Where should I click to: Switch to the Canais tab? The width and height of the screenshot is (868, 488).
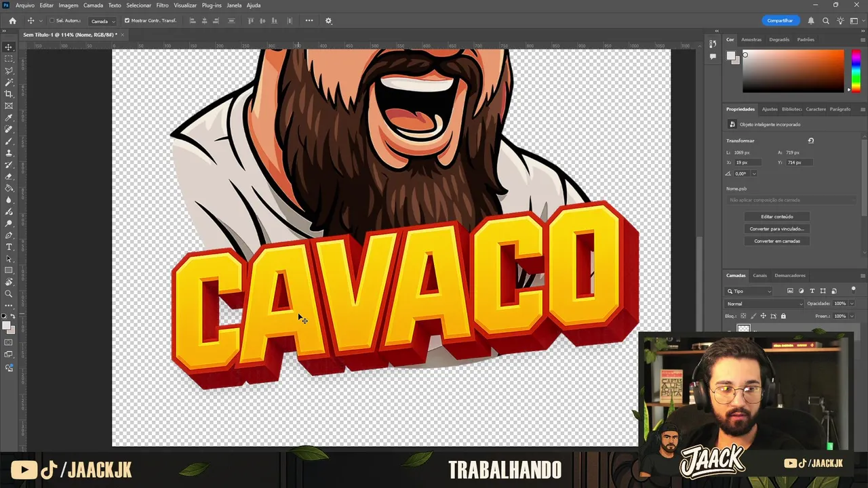(x=760, y=275)
